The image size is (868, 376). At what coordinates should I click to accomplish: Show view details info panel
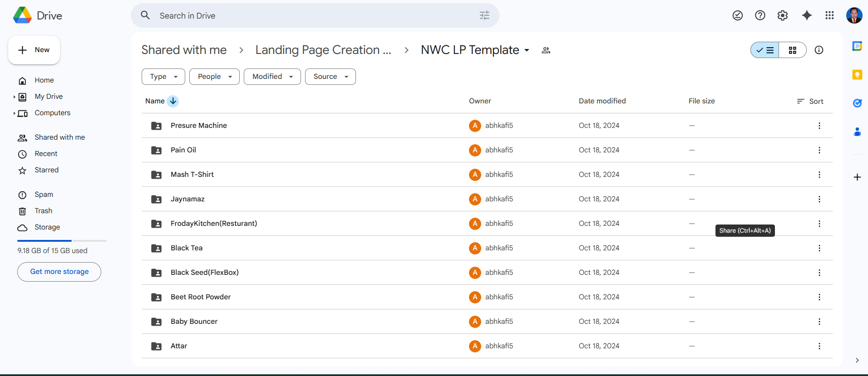819,50
